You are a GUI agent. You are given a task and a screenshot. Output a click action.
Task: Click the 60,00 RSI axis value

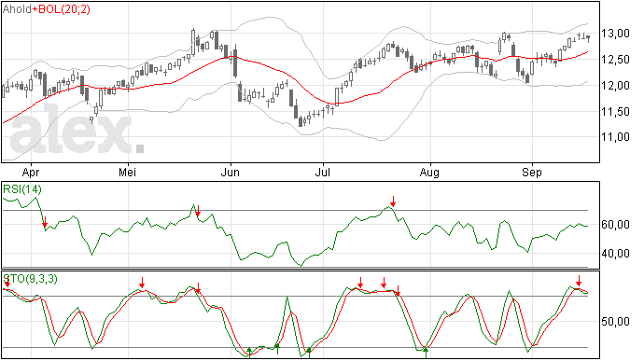tap(615, 225)
